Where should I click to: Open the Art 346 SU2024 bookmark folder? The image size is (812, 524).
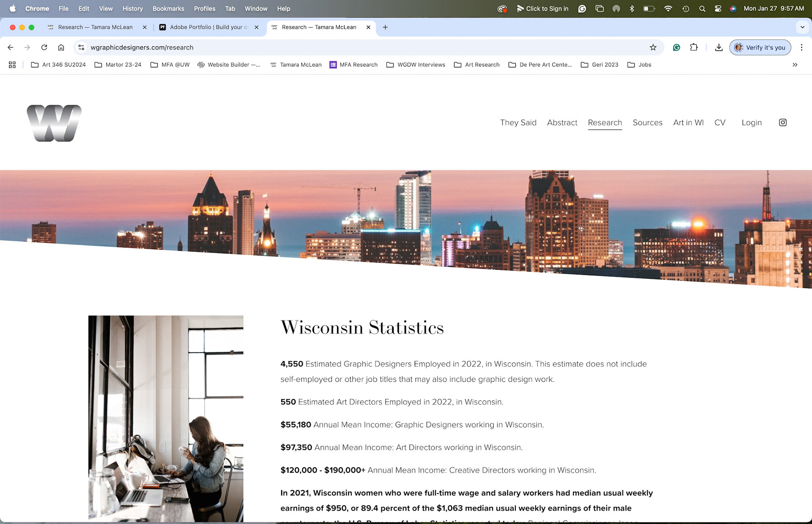[58, 65]
